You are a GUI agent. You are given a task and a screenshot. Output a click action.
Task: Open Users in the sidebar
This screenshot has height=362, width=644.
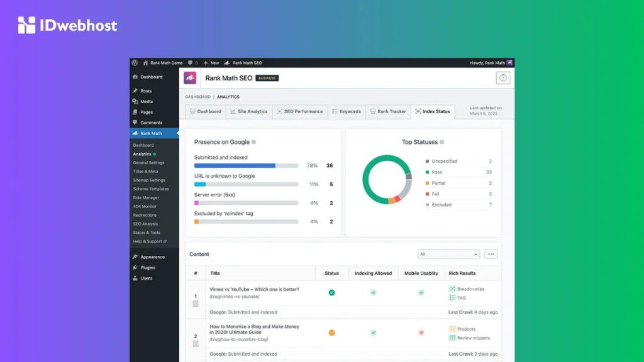pyautogui.click(x=155, y=278)
